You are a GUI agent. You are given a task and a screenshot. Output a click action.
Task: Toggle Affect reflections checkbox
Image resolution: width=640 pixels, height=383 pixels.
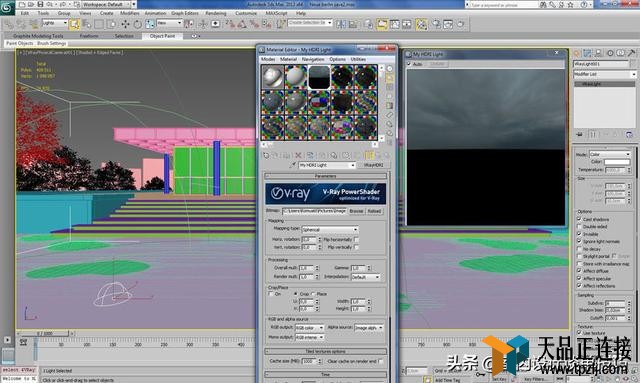tap(579, 286)
